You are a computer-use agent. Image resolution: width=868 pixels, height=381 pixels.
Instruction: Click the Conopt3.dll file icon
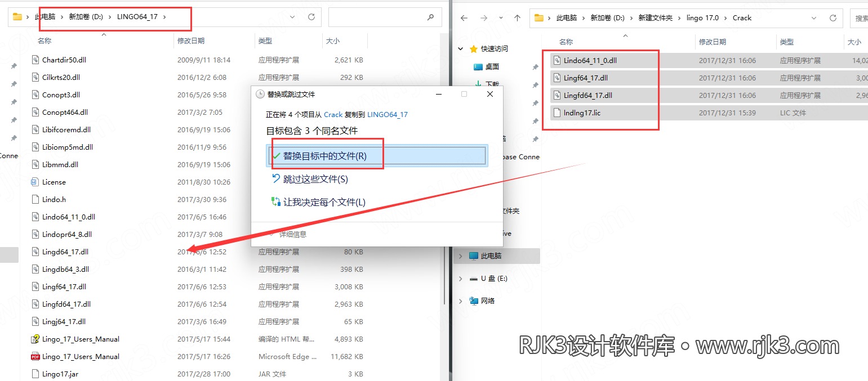pos(35,95)
